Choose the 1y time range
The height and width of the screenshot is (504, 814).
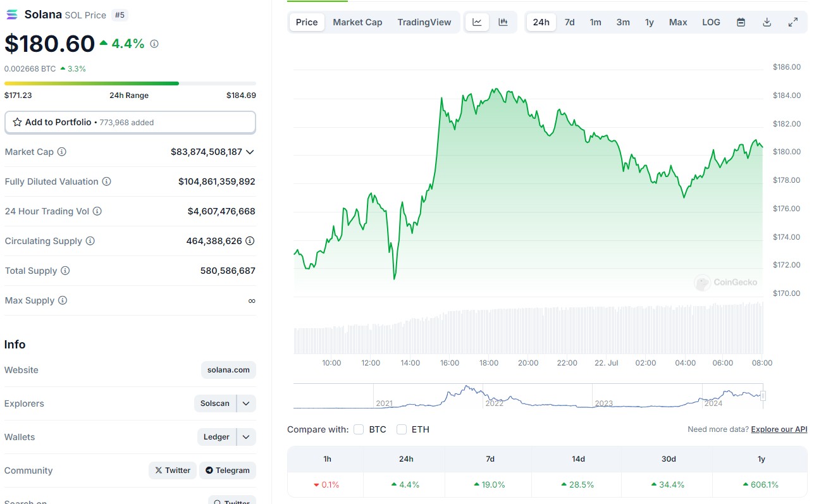point(650,22)
